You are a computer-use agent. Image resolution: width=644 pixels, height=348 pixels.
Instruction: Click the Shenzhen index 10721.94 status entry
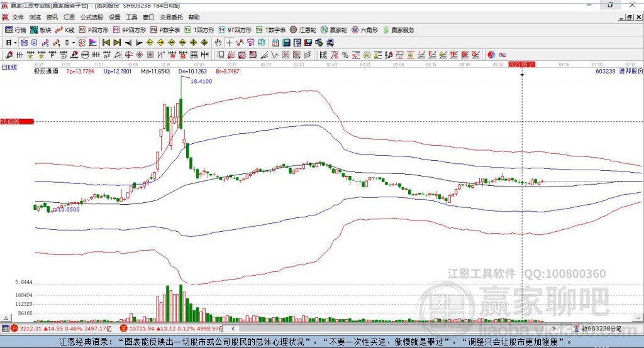pyautogui.click(x=171, y=329)
